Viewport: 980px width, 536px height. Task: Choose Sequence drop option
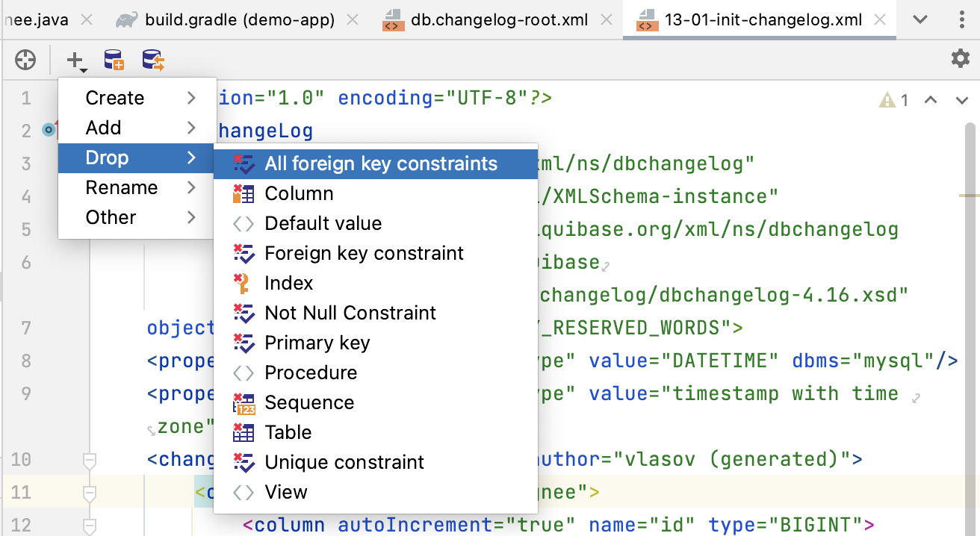click(376, 402)
